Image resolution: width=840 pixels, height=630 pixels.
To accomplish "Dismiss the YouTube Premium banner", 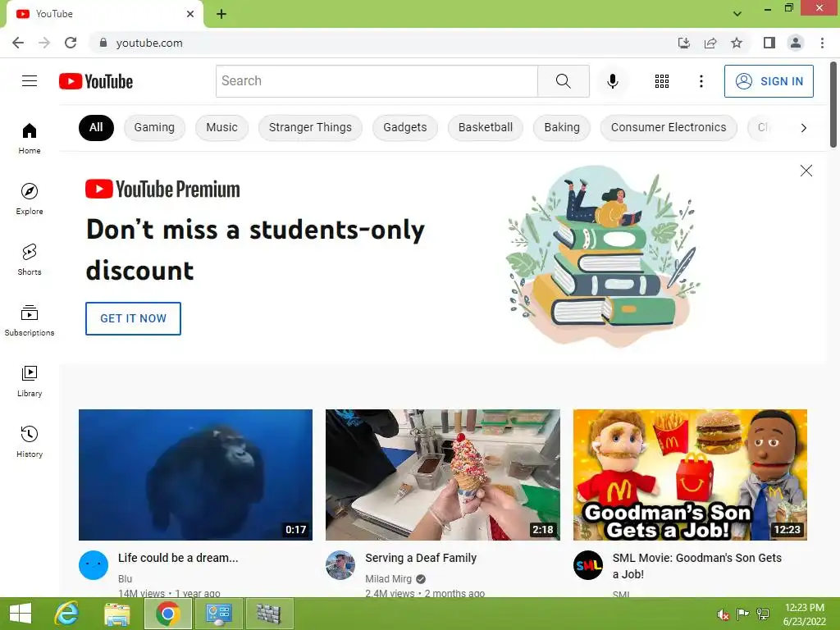I will 806,171.
